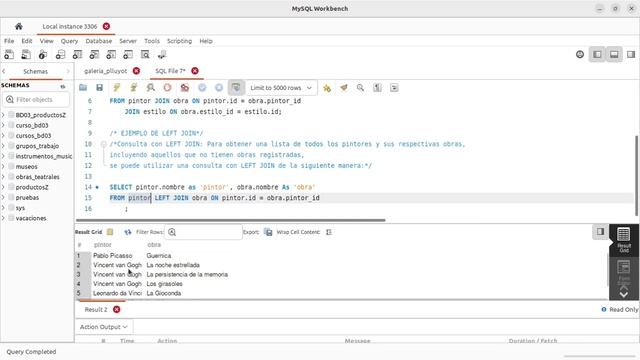This screenshot has width=640, height=360.
Task: Click the editor horizontal scrollbar
Action: (231, 220)
